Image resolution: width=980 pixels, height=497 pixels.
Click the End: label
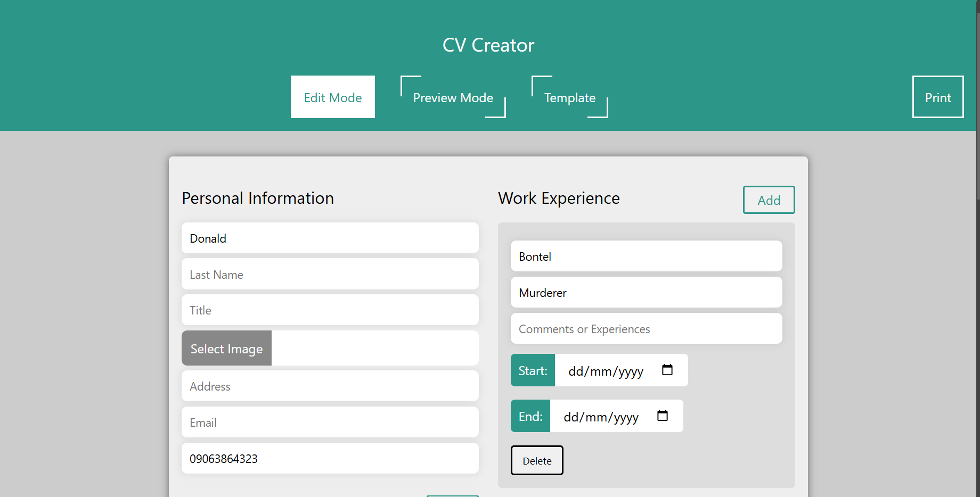530,416
